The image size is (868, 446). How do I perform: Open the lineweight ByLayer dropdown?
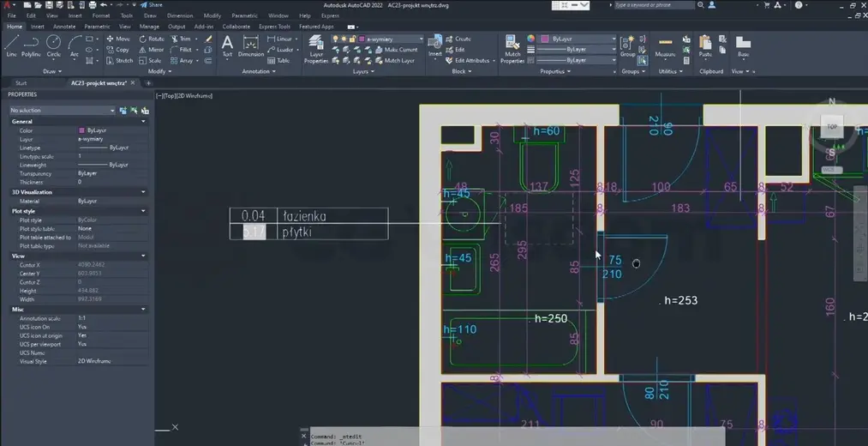tap(577, 49)
